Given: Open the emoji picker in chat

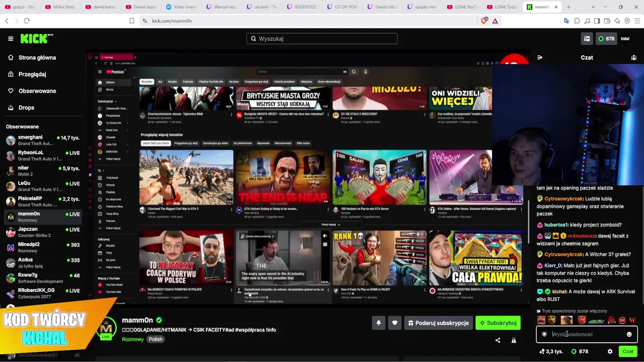Looking at the screenshot, I should point(629,334).
